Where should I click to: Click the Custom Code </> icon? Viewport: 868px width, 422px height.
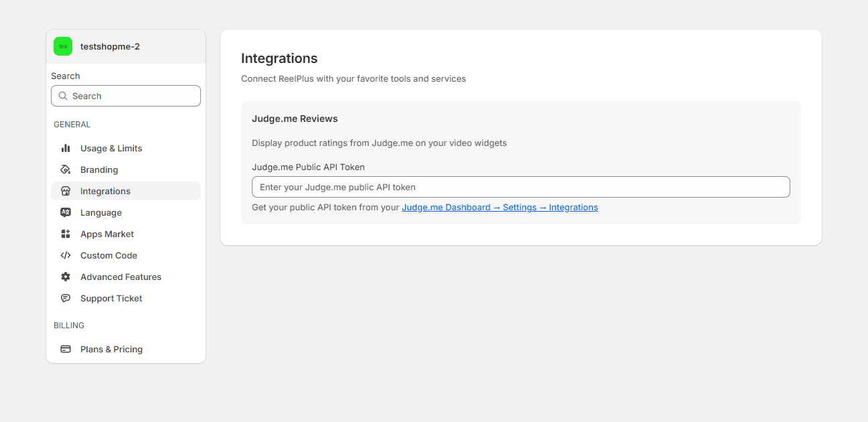click(x=66, y=255)
